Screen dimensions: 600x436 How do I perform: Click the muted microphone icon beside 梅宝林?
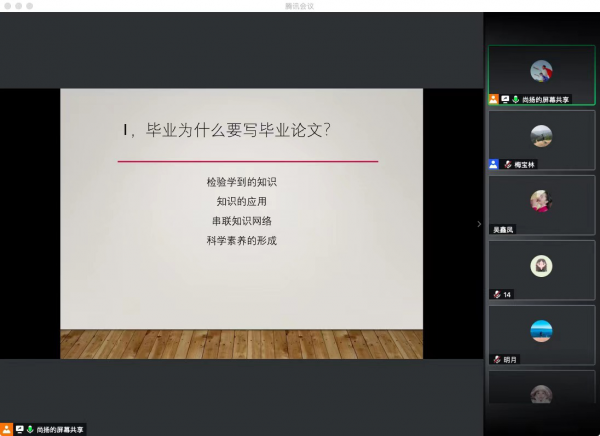pyautogui.click(x=507, y=164)
